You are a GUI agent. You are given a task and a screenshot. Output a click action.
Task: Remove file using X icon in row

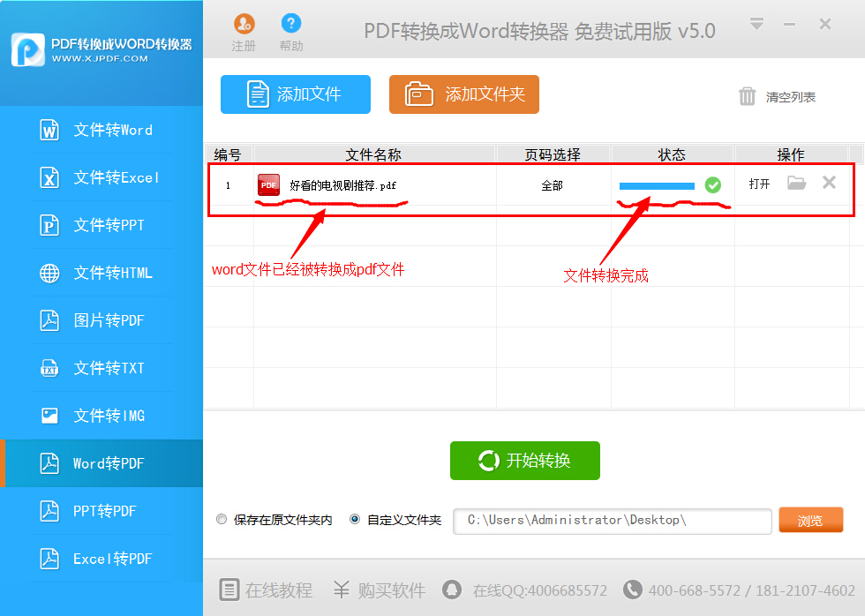click(829, 183)
